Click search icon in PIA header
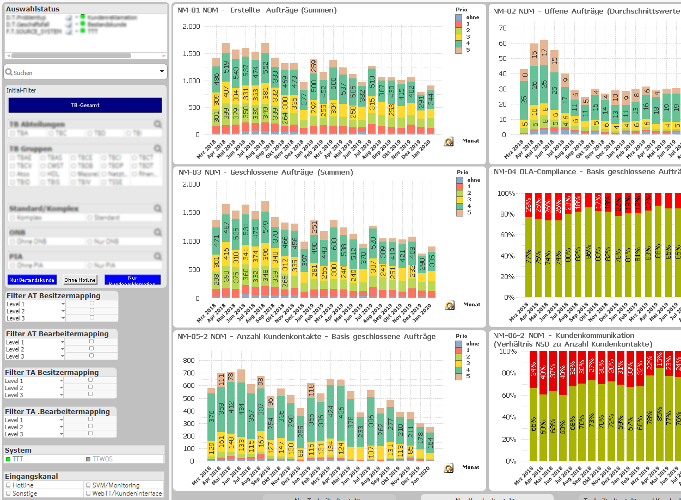Viewport: 681px width, 500px height. tap(158, 257)
